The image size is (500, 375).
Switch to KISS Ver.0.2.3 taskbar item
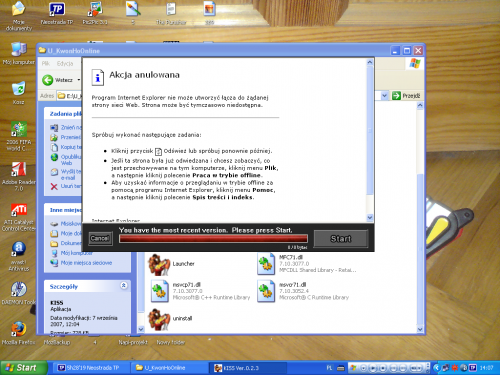coord(248,368)
